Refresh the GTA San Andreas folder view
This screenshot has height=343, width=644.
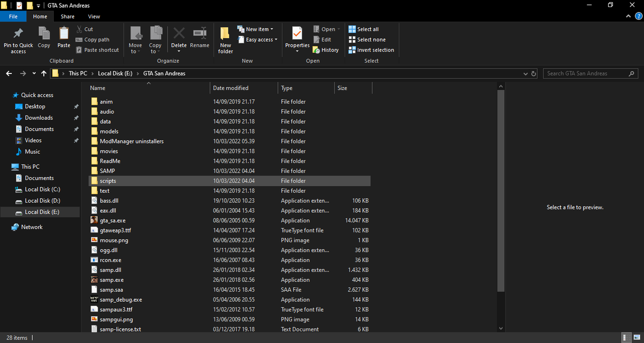(534, 73)
